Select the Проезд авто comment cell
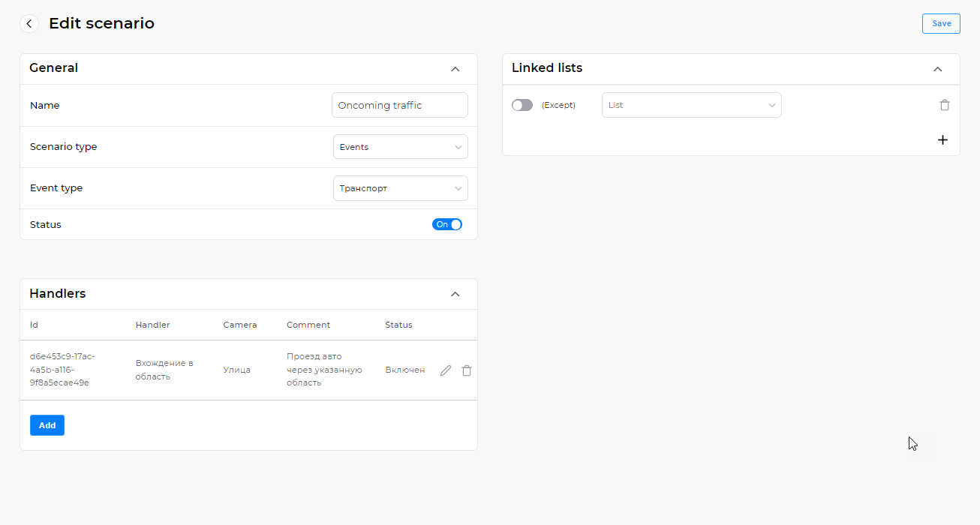The image size is (980, 525). (324, 370)
